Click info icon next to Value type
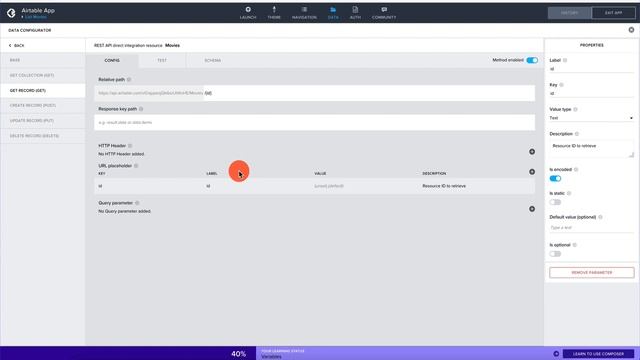This screenshot has height=360, width=640. pyautogui.click(x=575, y=109)
